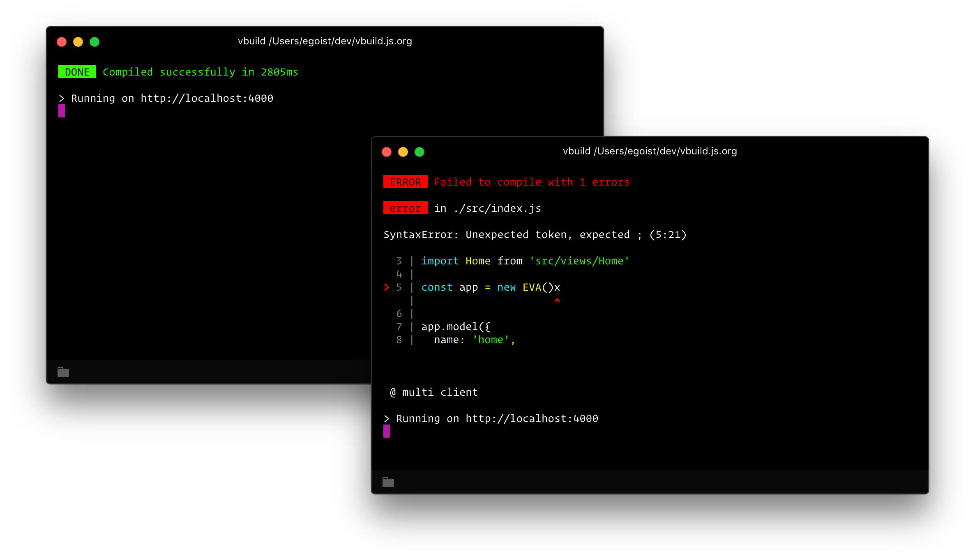Maximize the front terminal with the green button
The image size is (975, 560).
(x=420, y=152)
